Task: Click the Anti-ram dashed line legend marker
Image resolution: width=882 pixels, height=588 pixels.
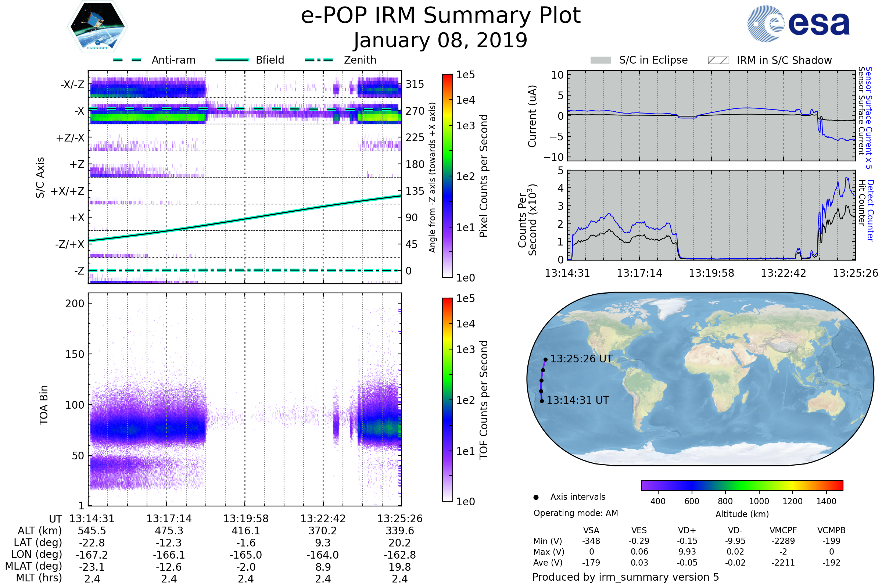Action: [128, 60]
